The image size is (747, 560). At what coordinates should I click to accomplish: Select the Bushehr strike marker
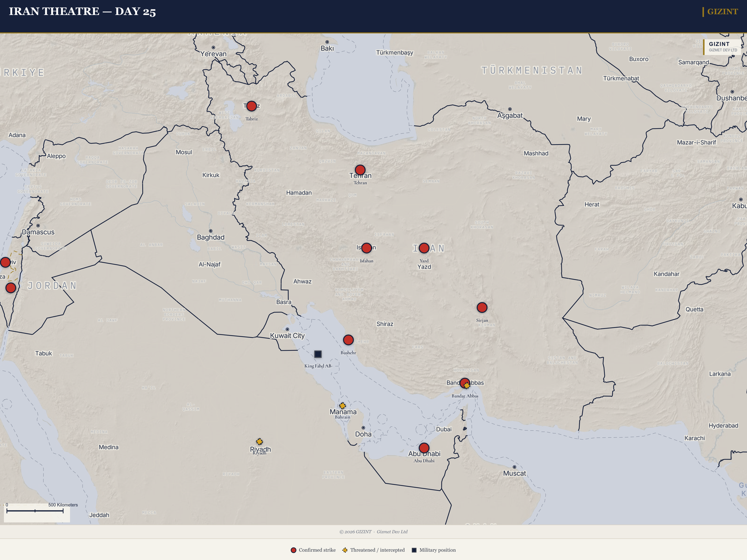click(348, 340)
